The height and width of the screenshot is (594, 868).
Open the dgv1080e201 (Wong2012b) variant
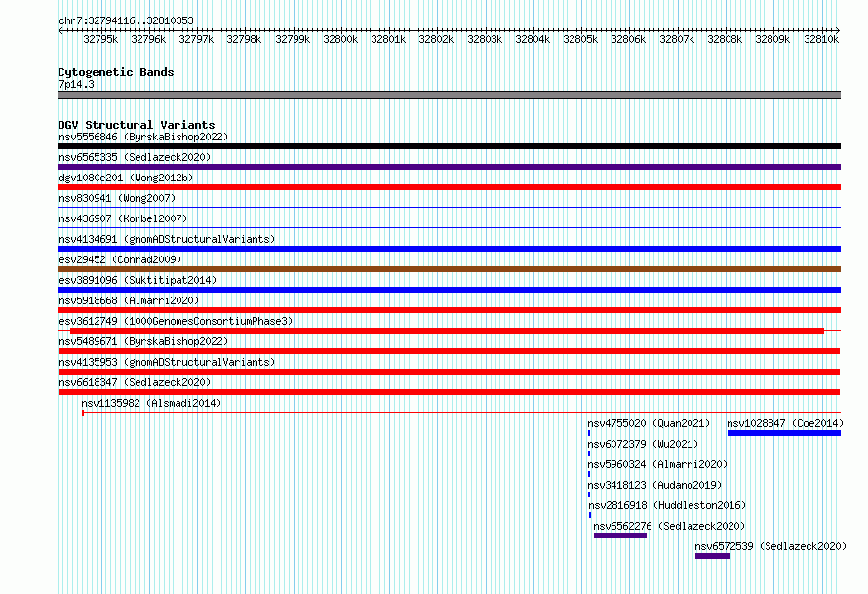pyautogui.click(x=126, y=178)
